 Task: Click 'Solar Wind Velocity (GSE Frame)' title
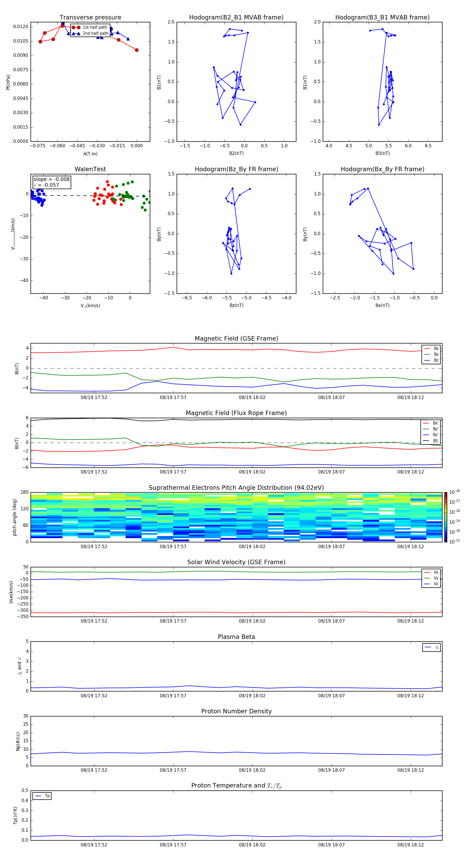(x=236, y=562)
